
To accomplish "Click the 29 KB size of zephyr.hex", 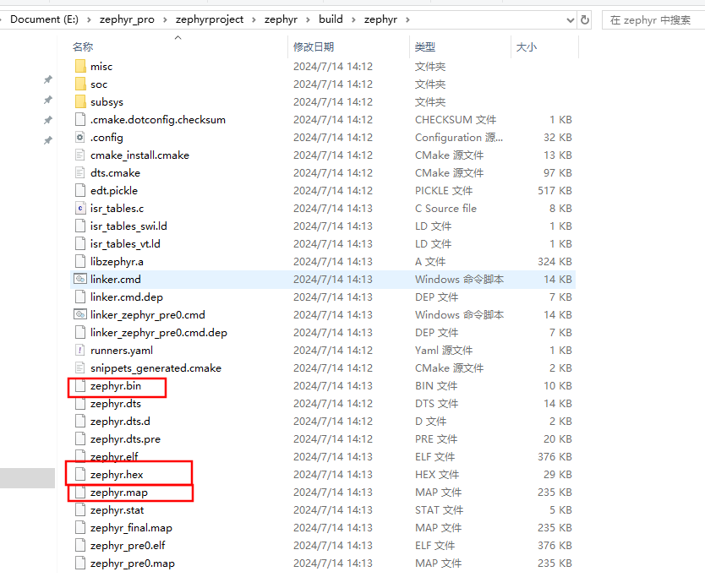I will [558, 474].
